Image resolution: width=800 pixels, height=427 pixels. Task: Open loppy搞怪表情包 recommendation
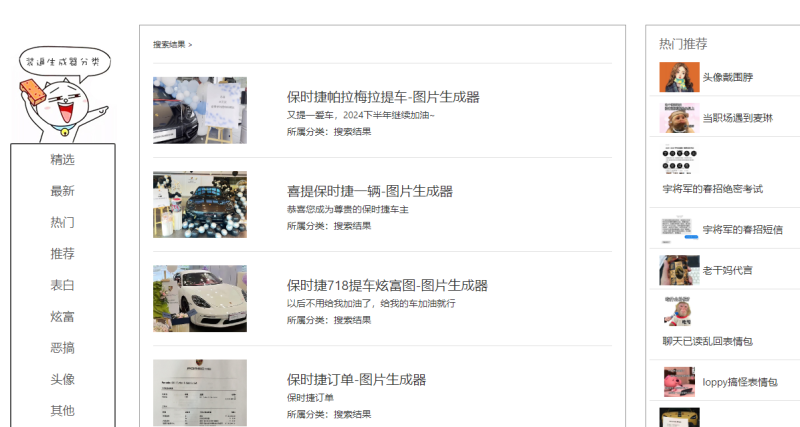[x=740, y=382]
